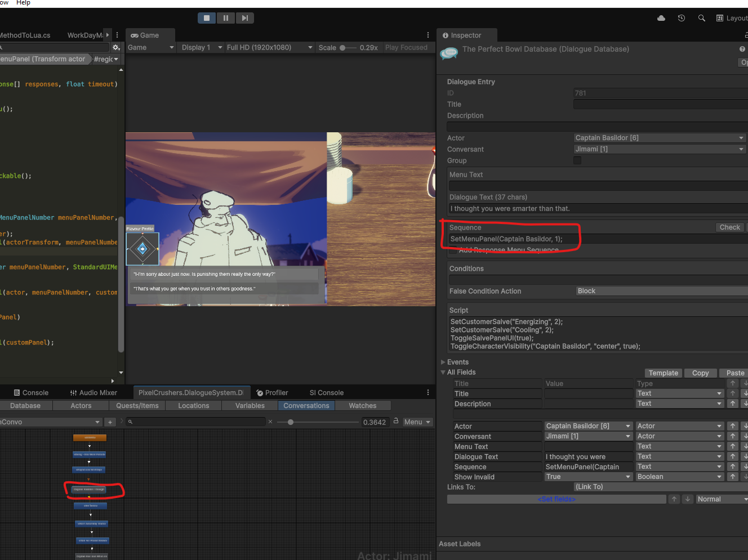Open the conversation Menu dropdown
This screenshot has height=560, width=748.
click(x=417, y=422)
